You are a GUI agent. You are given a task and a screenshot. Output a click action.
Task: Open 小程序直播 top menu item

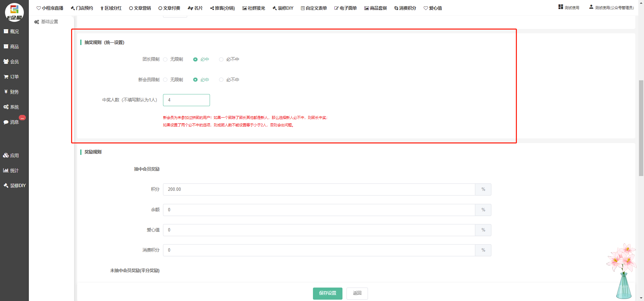pyautogui.click(x=50, y=8)
